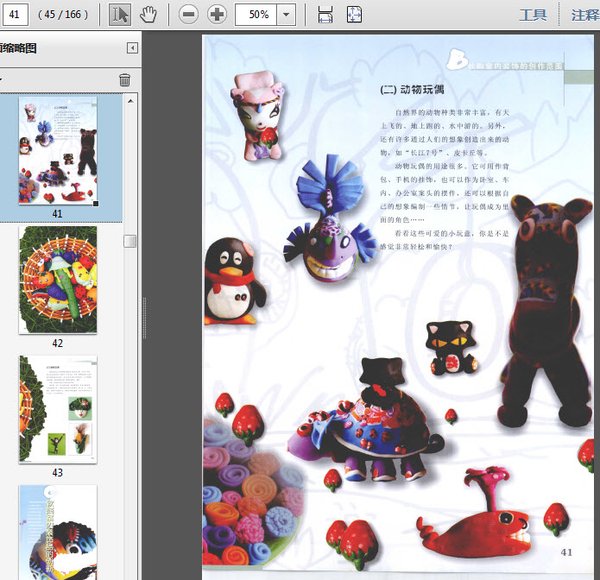
Task: Click the 50% zoom value field
Action: (x=258, y=14)
